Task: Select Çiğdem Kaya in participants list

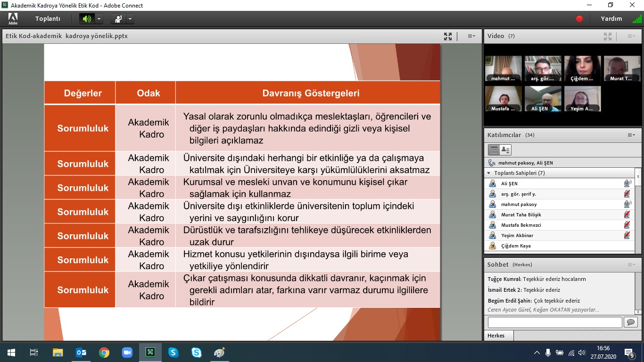Action: click(516, 246)
